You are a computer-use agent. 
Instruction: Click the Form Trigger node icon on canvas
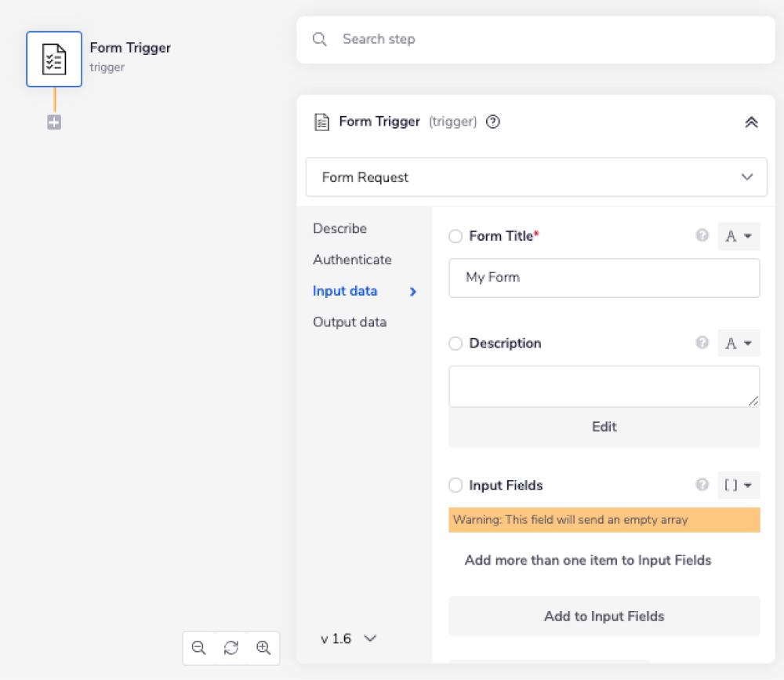click(53, 59)
